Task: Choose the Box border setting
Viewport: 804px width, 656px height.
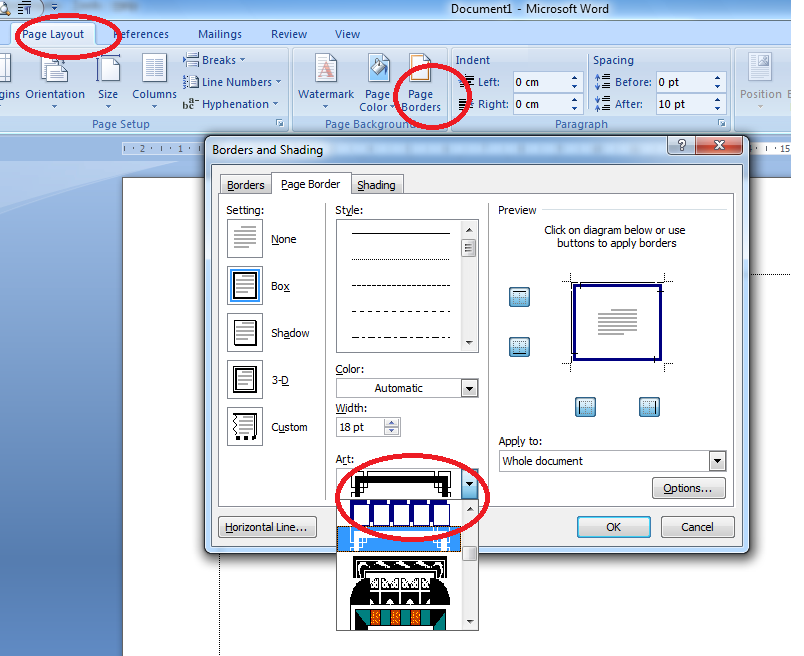Action: pos(245,286)
